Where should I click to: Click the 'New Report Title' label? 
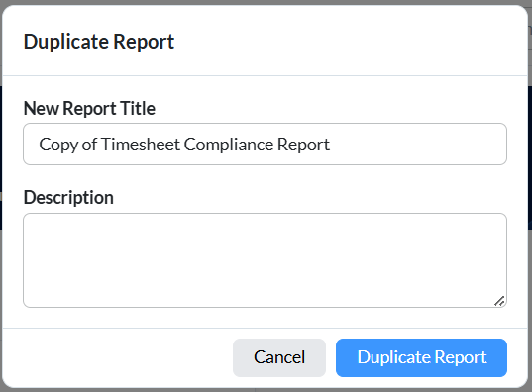89,109
